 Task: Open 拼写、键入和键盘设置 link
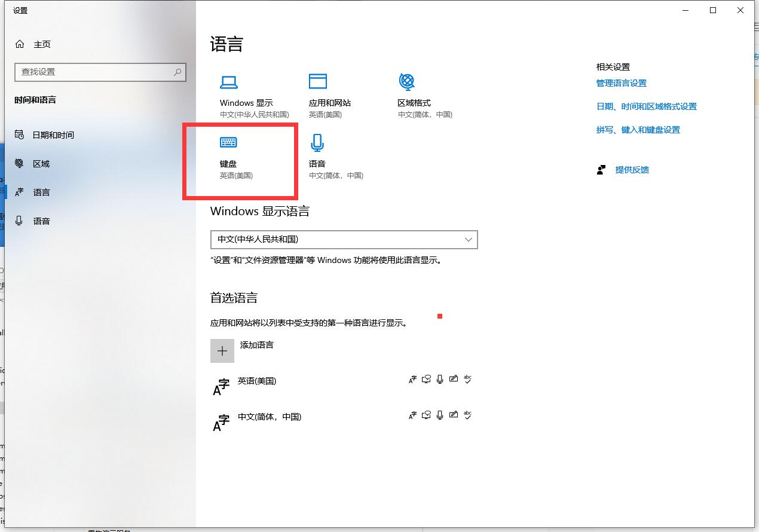pyautogui.click(x=638, y=130)
